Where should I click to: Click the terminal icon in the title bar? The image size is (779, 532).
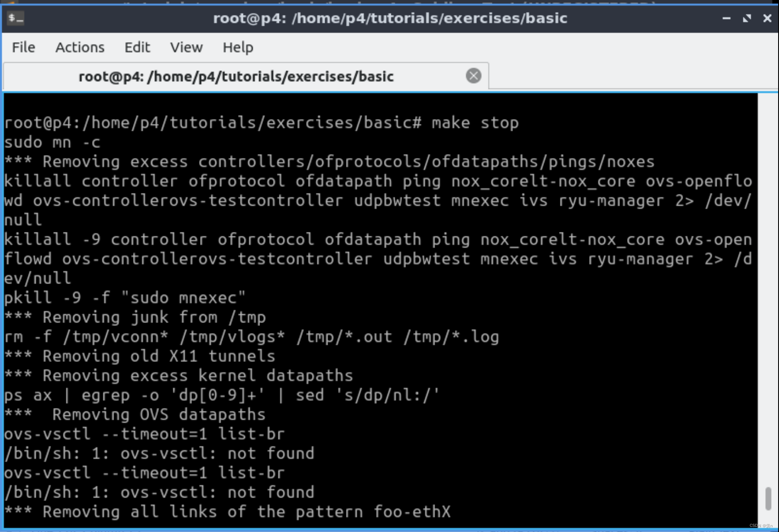[16, 18]
